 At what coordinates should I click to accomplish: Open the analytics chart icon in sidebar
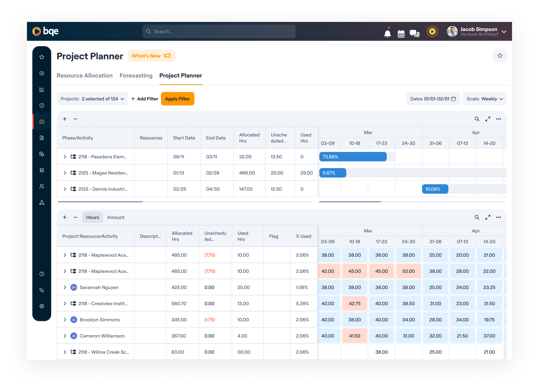(42, 89)
